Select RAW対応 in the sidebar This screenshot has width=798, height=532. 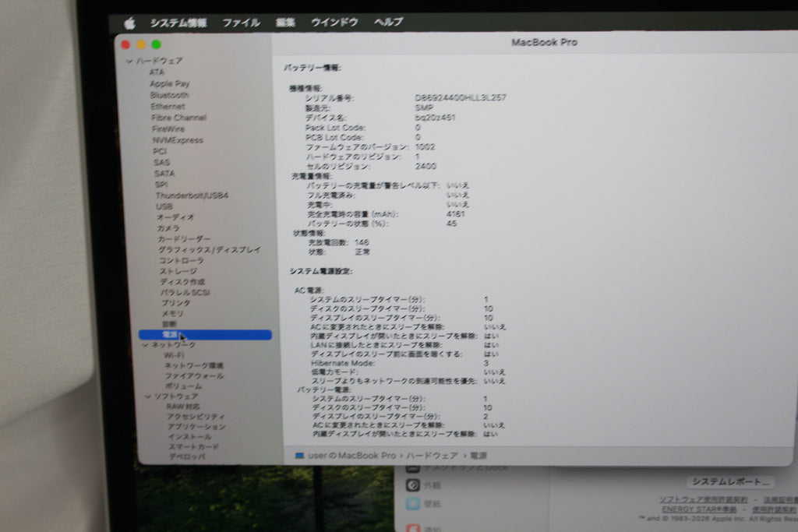pyautogui.click(x=182, y=407)
